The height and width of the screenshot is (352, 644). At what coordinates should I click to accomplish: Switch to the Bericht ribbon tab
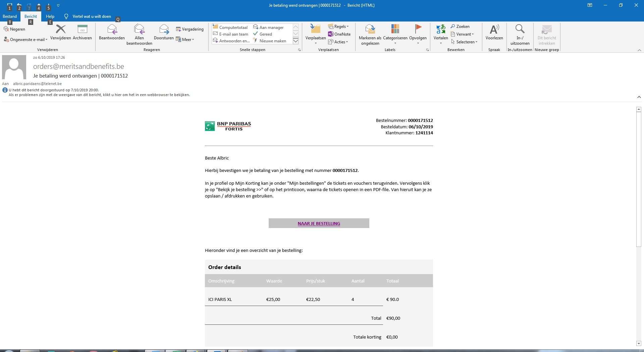tap(31, 16)
